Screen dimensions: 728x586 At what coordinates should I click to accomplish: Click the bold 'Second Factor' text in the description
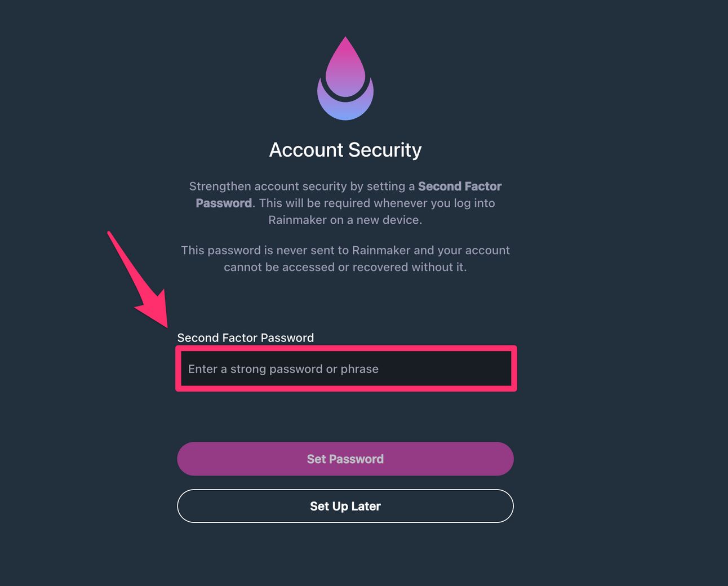(459, 187)
